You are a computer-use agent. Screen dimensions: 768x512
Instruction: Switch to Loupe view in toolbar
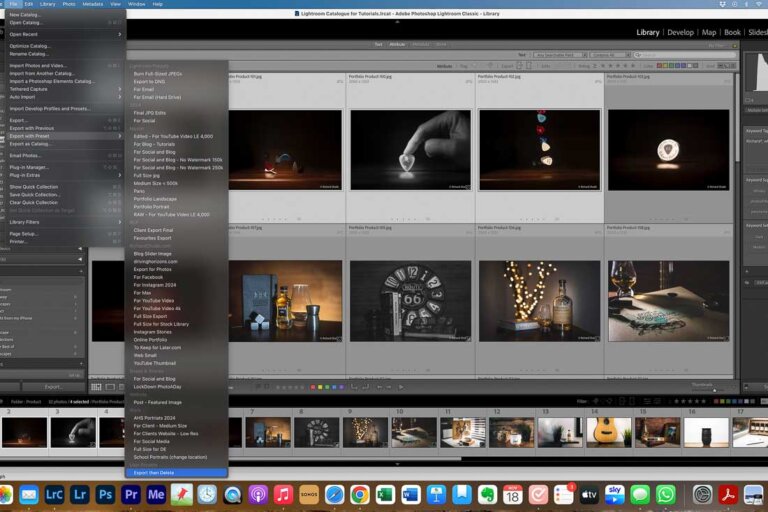(110, 387)
